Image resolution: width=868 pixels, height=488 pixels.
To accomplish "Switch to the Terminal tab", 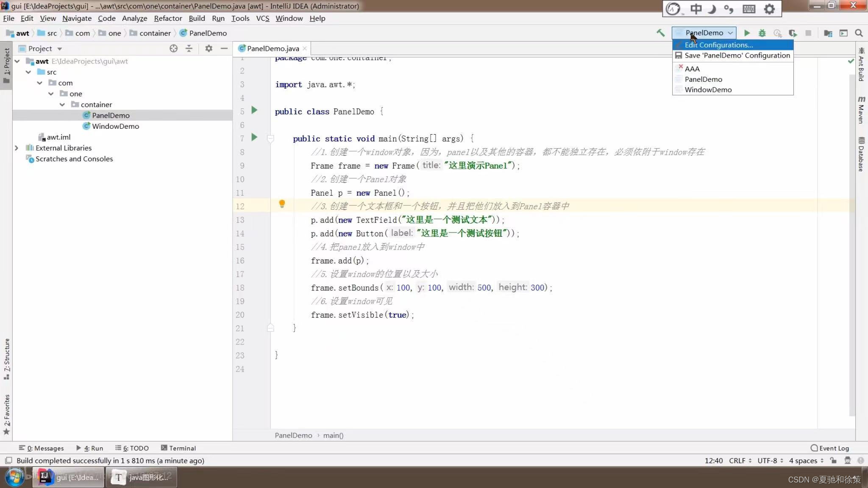I will pyautogui.click(x=183, y=448).
